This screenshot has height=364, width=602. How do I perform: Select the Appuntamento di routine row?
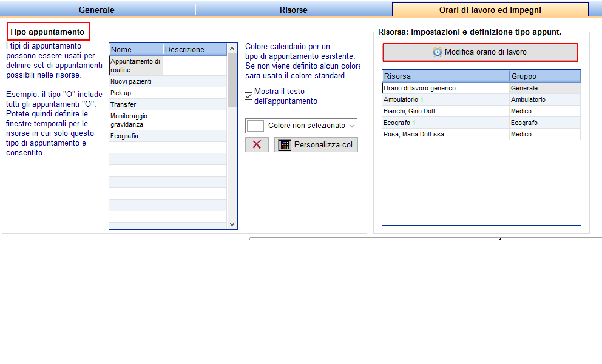(x=167, y=66)
